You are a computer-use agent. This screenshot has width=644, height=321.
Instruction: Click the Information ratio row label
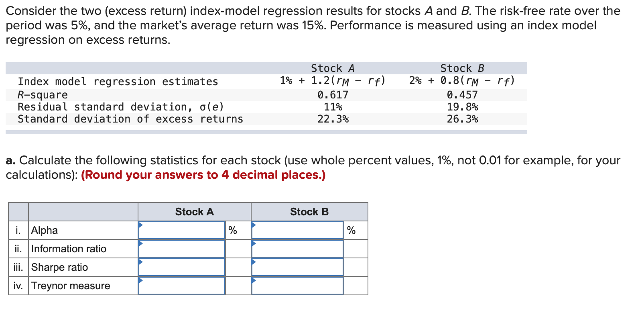click(69, 249)
